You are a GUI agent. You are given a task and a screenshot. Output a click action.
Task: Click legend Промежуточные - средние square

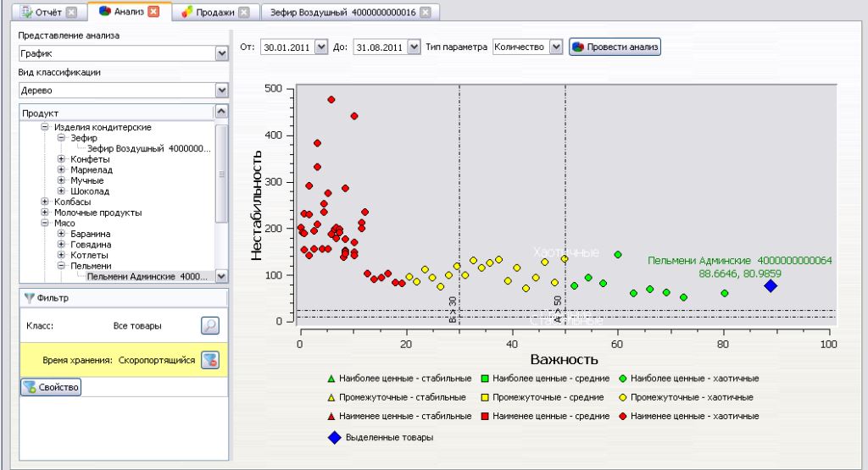(x=484, y=397)
